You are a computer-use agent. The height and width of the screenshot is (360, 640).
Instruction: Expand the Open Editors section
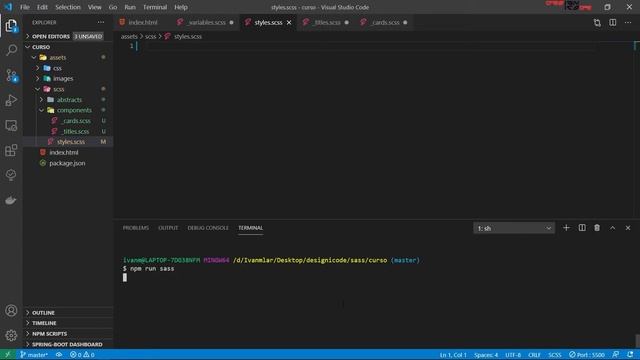(68, 36)
